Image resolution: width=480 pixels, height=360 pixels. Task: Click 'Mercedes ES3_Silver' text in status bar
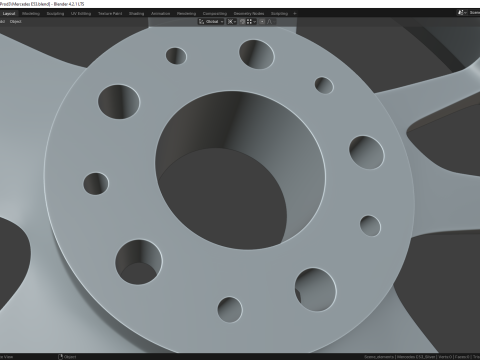[x=416, y=357]
